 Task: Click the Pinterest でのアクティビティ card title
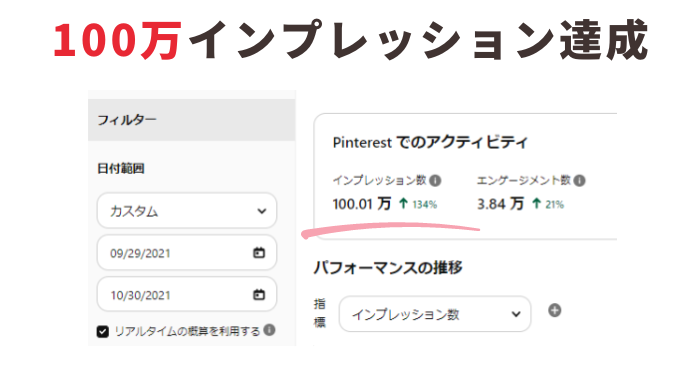(x=430, y=142)
